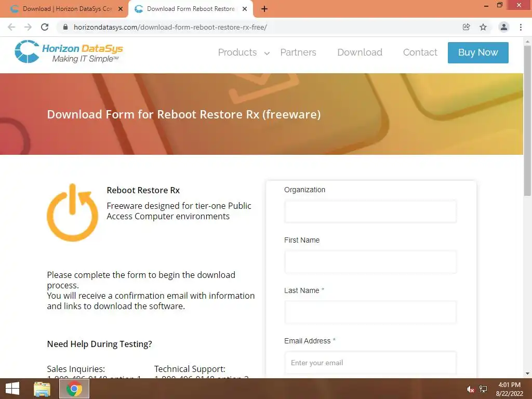Click the Horizon DataSys logo
Viewport: 532px width, 399px height.
[x=69, y=52]
